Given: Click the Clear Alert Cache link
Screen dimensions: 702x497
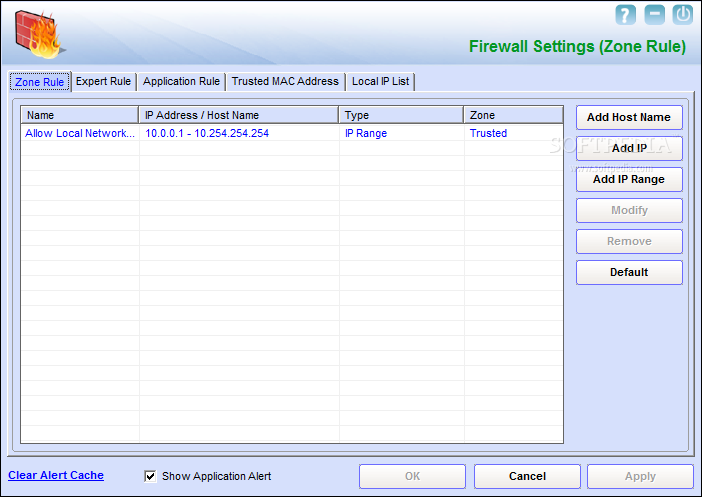Looking at the screenshot, I should pyautogui.click(x=56, y=476).
